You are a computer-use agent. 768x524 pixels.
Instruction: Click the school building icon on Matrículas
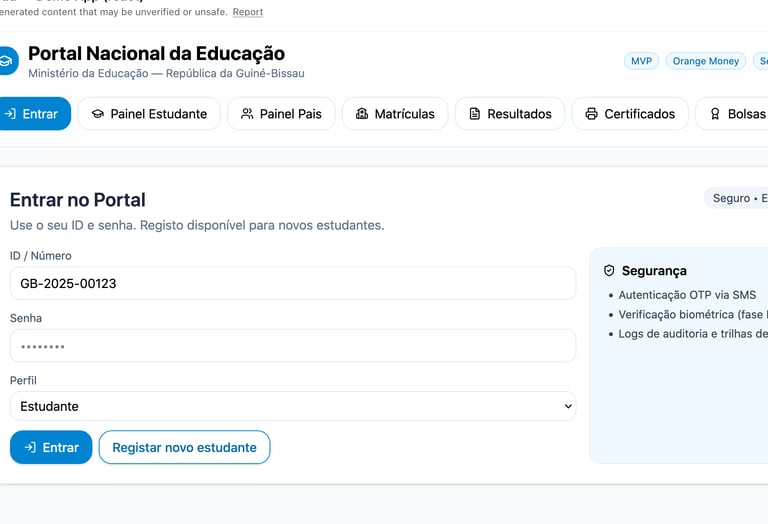click(362, 114)
